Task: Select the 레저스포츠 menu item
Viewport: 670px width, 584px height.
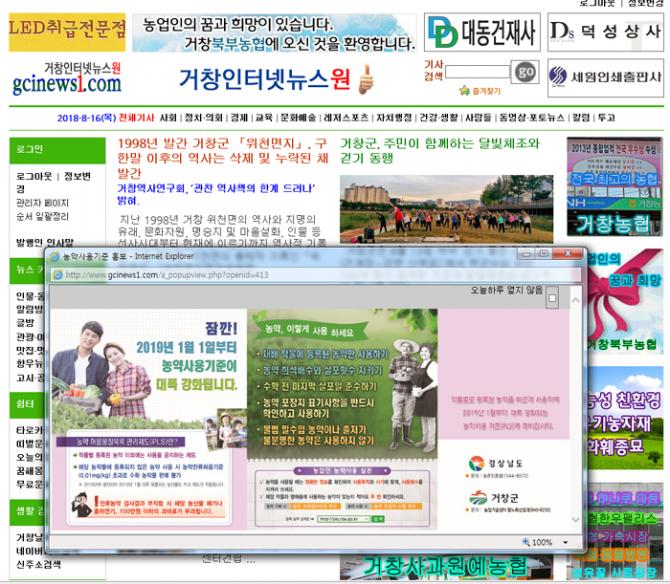Action: pos(346,117)
